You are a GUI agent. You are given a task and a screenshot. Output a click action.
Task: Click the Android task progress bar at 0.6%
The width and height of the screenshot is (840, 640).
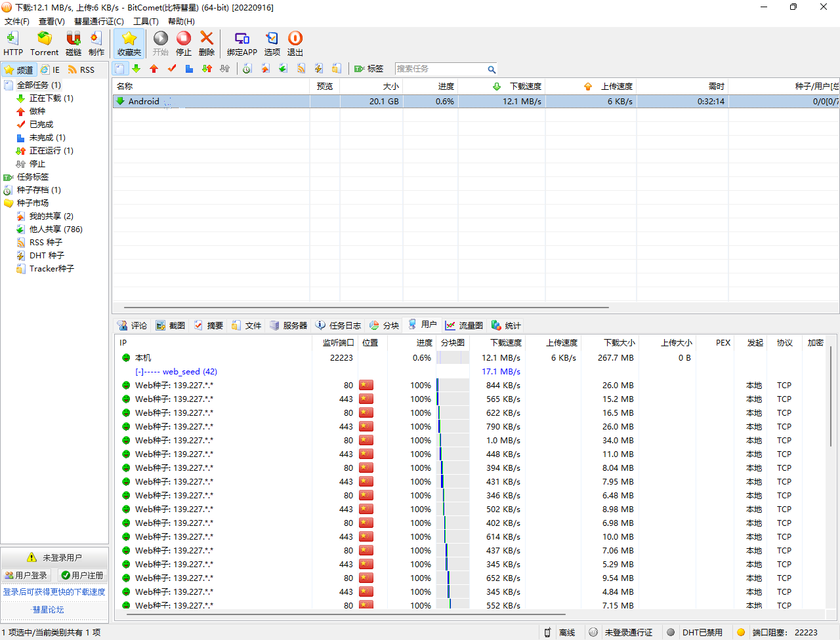446,101
